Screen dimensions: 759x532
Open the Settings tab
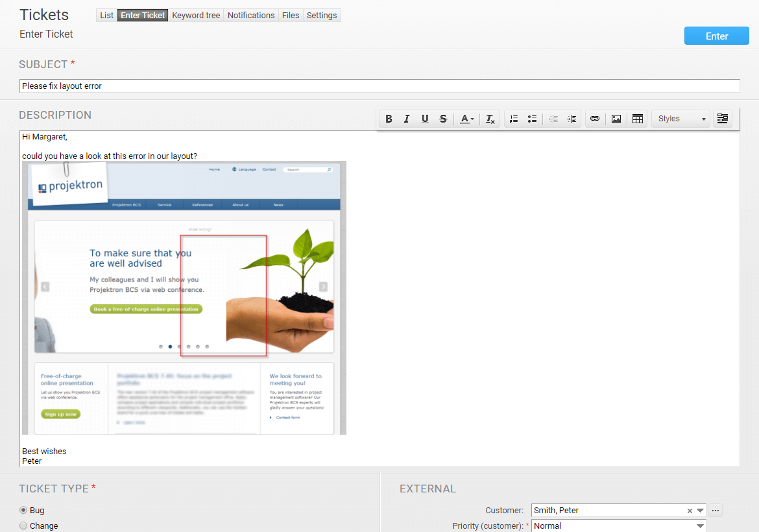pyautogui.click(x=321, y=16)
